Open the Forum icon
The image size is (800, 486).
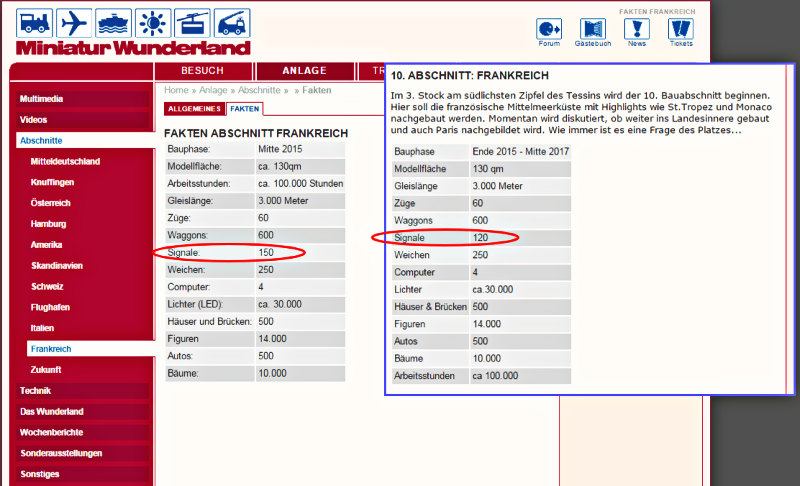click(x=549, y=29)
